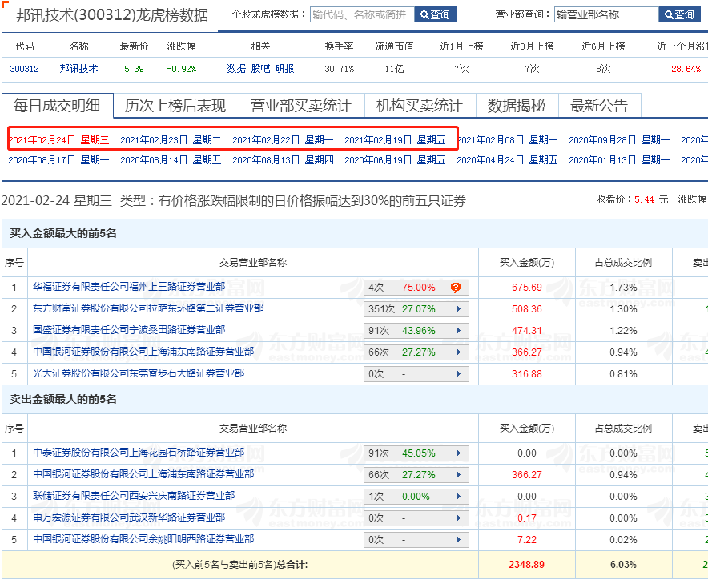This screenshot has height=588, width=708.
Task: Click the 买入金额(万) header in buy table
Action: click(526, 263)
